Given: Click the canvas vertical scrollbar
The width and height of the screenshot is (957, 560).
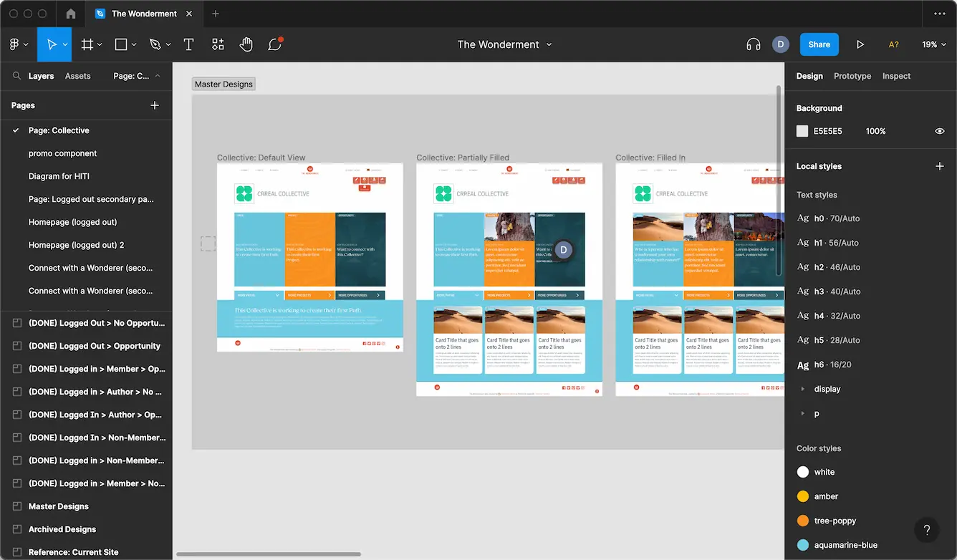Looking at the screenshot, I should pyautogui.click(x=779, y=180).
